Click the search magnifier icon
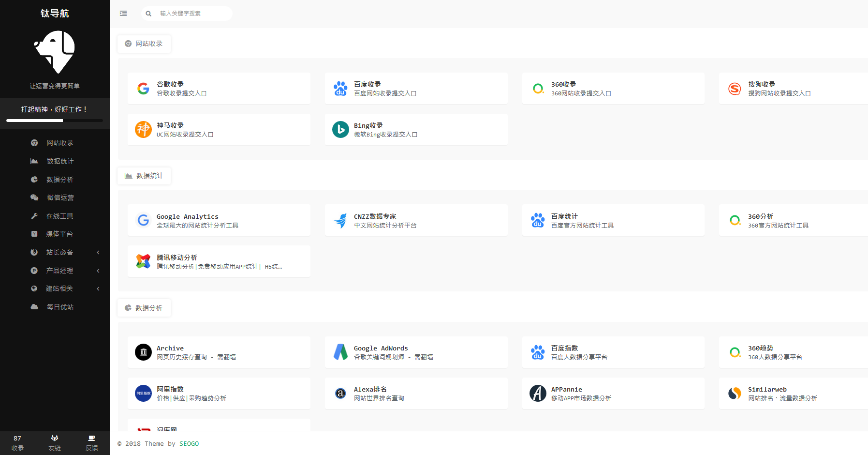This screenshot has height=455, width=868. 148,14
